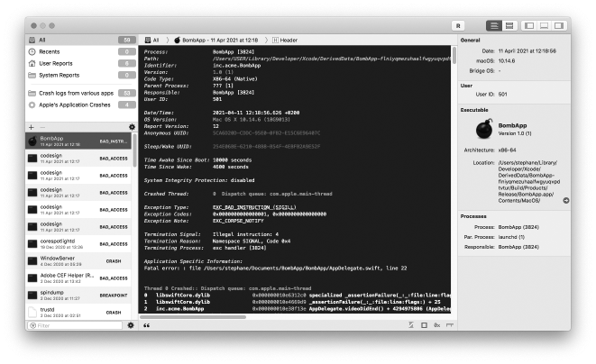Click the macOS value 10.14.6

(507, 60)
